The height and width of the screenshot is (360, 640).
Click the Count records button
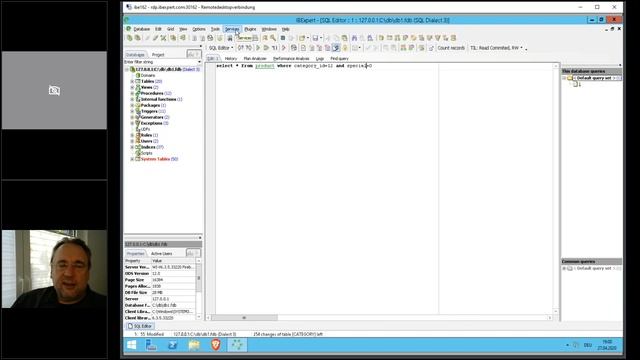[x=451, y=48]
